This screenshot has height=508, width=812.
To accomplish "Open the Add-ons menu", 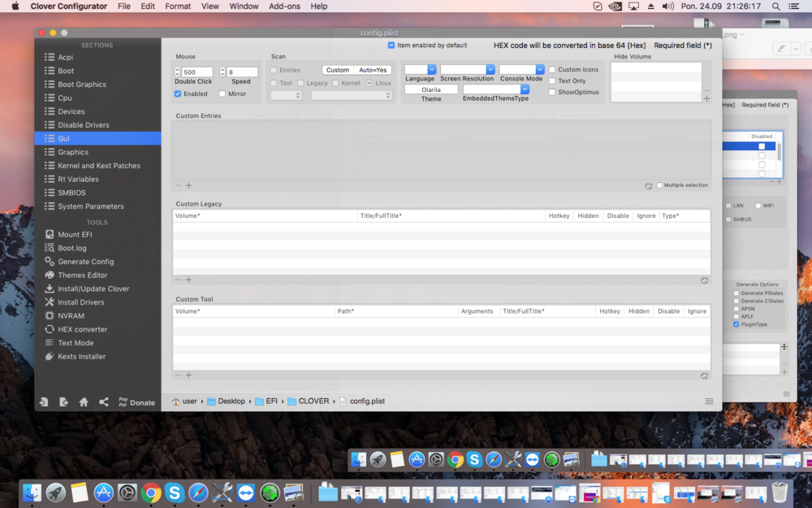I will click(283, 7).
